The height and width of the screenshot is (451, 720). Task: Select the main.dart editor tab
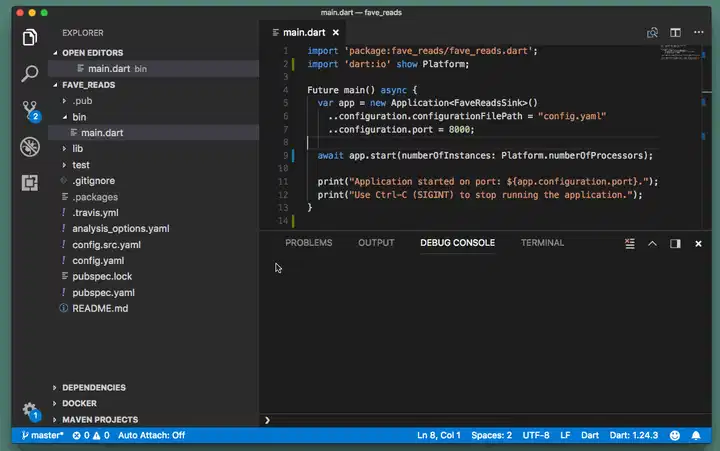(304, 33)
